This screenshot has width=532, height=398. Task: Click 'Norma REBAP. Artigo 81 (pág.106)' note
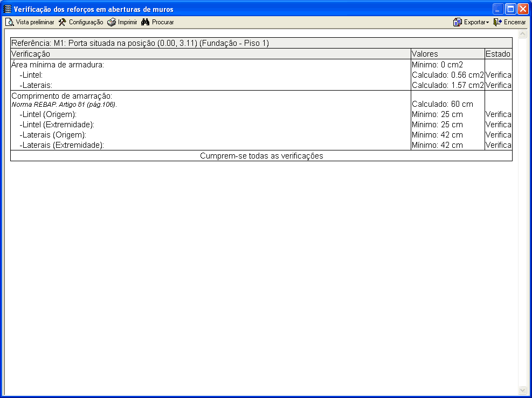click(x=64, y=105)
